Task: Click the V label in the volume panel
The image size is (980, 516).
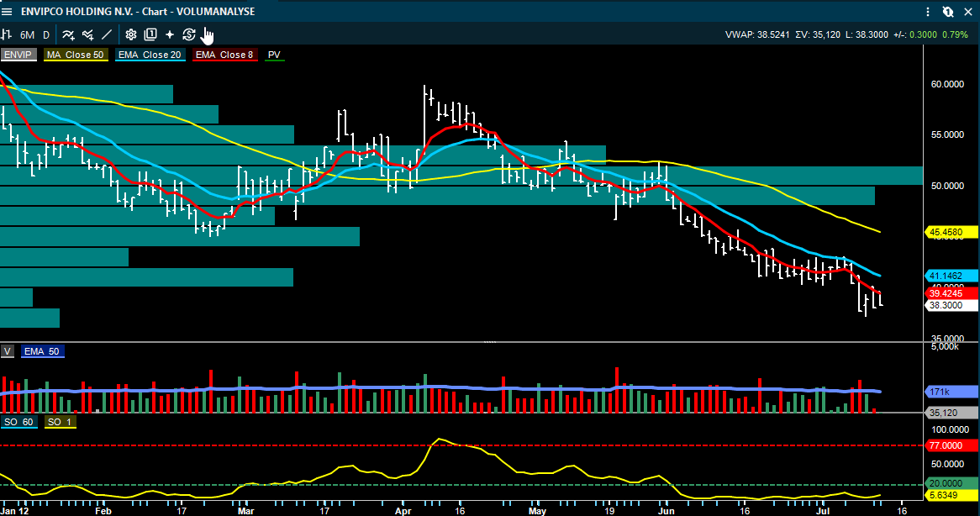Action: (7, 352)
